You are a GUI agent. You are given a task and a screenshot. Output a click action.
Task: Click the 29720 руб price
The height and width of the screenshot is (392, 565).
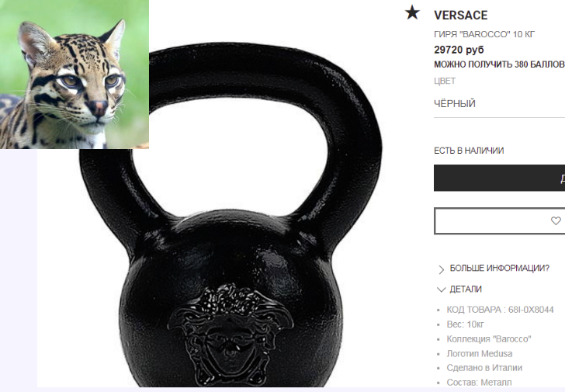point(459,50)
